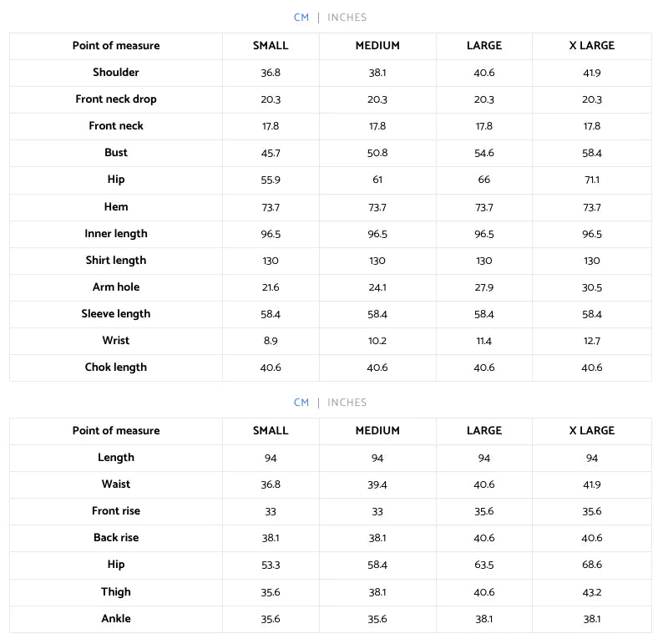Click the Bust row label

click(116, 152)
